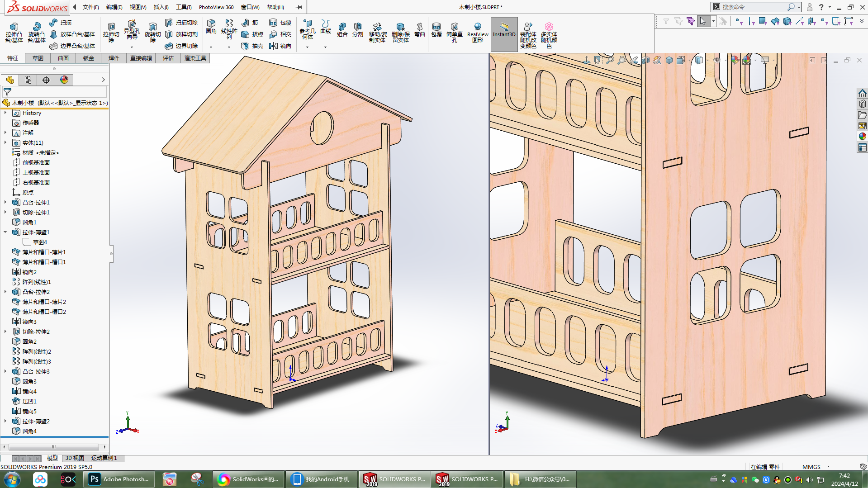Select the 圆角 fillet tool
Image resolution: width=868 pixels, height=488 pixels.
click(x=211, y=27)
